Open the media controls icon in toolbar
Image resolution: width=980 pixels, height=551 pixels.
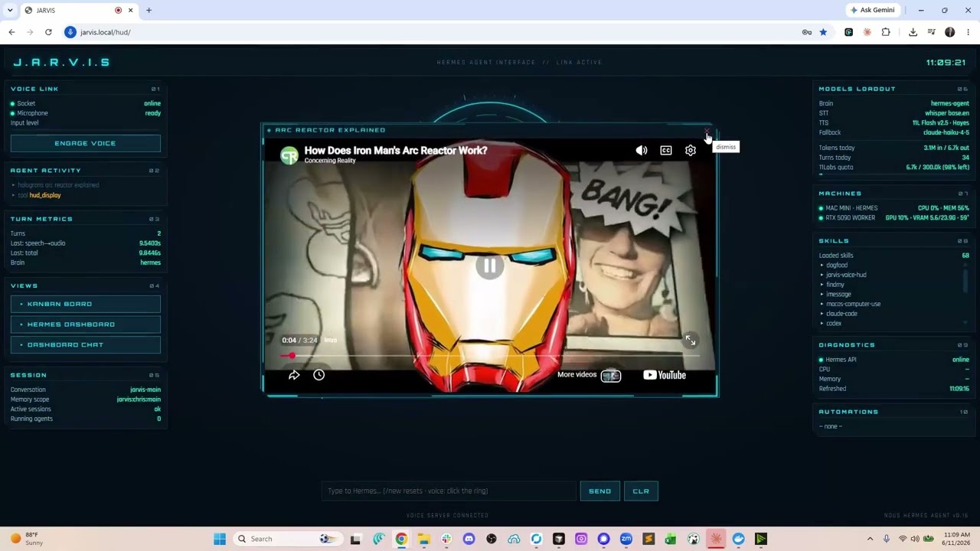[931, 32]
